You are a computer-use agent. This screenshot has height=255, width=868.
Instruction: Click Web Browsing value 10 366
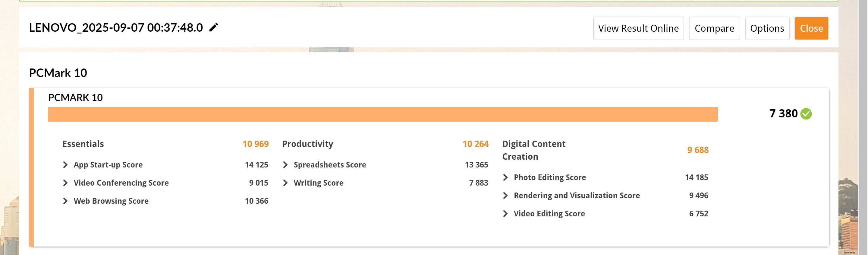(256, 201)
